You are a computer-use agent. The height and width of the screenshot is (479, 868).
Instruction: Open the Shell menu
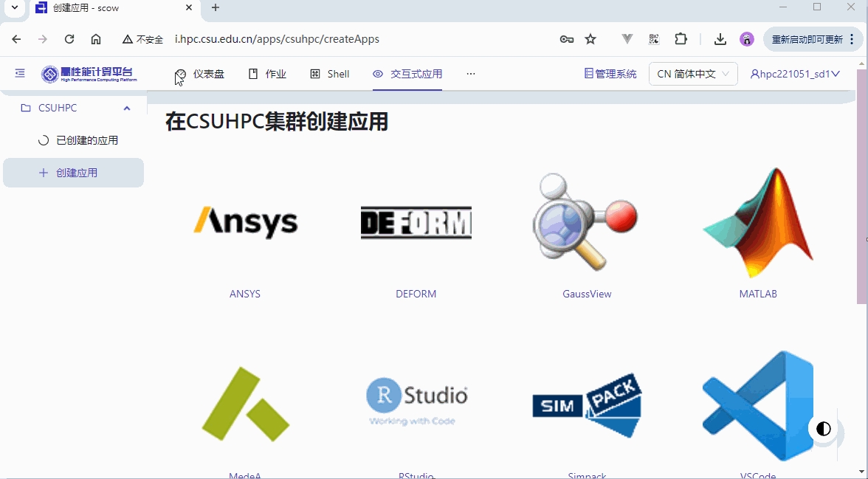point(330,74)
